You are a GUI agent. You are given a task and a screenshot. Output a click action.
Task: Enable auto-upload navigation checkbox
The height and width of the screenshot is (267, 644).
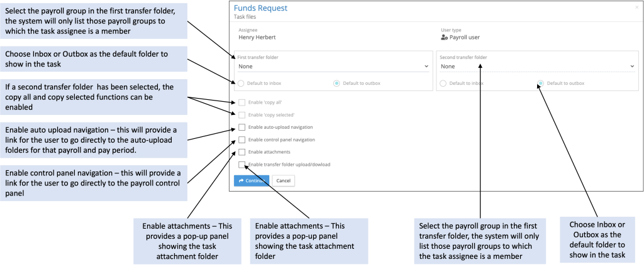[242, 127]
